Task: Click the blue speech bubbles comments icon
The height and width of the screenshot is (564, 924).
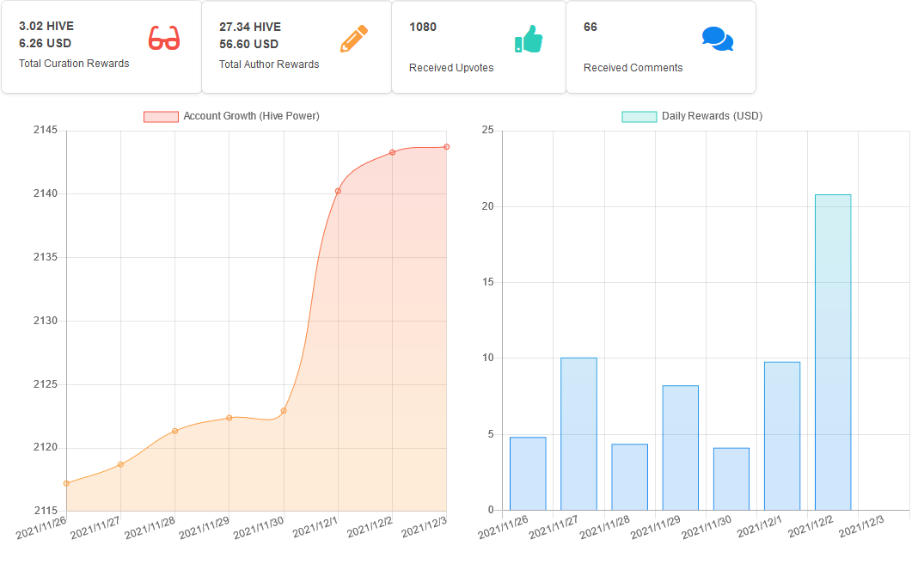Action: pos(718,39)
